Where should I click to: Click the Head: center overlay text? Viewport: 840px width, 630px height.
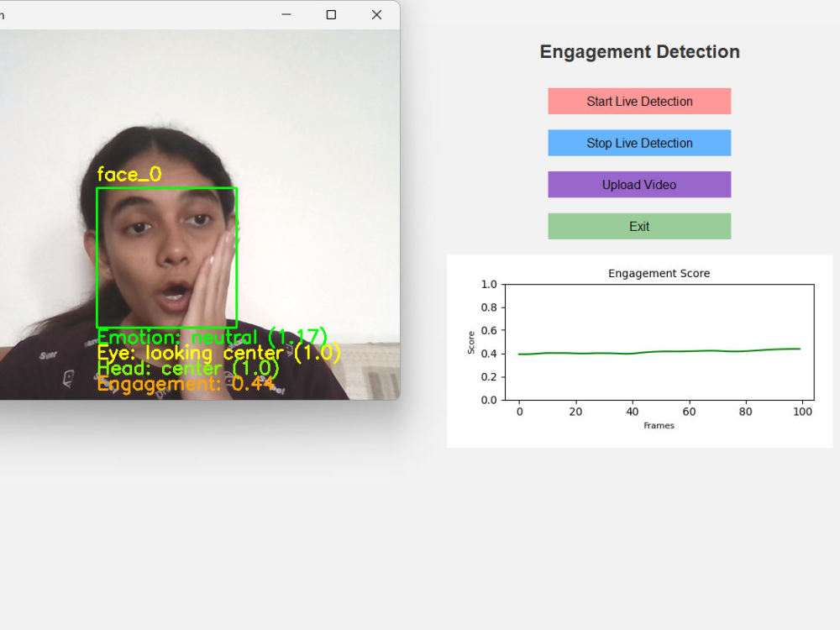pos(188,369)
